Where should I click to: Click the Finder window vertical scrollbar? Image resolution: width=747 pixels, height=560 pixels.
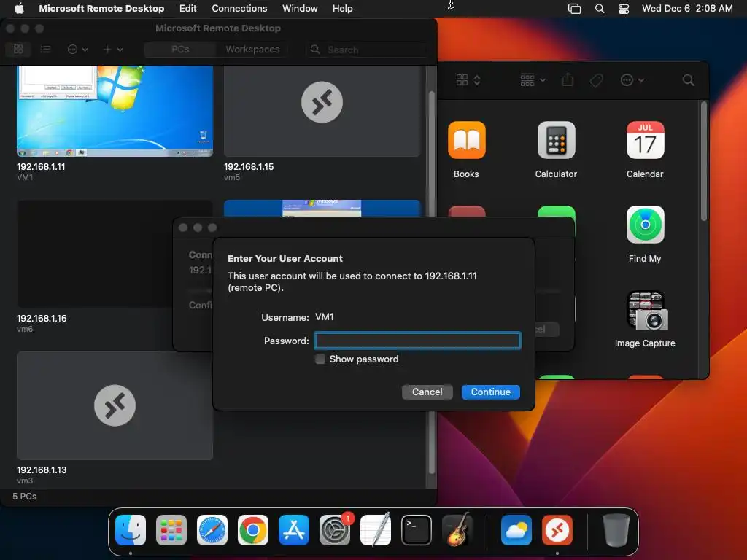coord(704,161)
